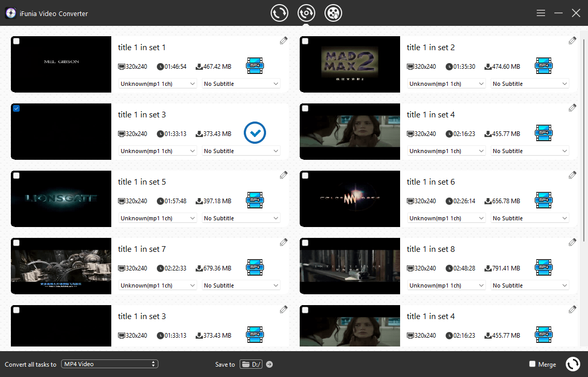Image resolution: width=588 pixels, height=377 pixels.
Task: Click the MP4 format icon for set 6
Action: coord(543,200)
